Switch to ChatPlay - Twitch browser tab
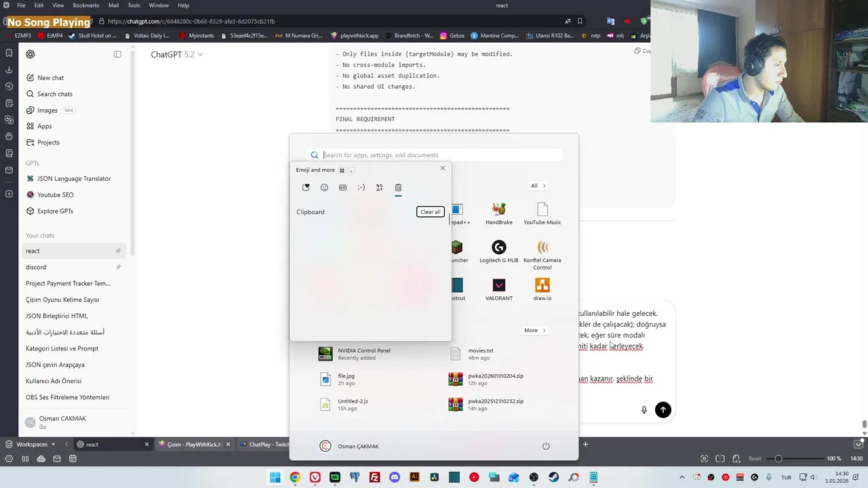 coord(264,445)
